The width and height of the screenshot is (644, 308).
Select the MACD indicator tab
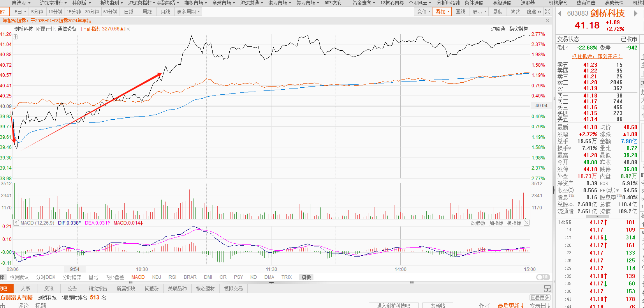(138, 277)
